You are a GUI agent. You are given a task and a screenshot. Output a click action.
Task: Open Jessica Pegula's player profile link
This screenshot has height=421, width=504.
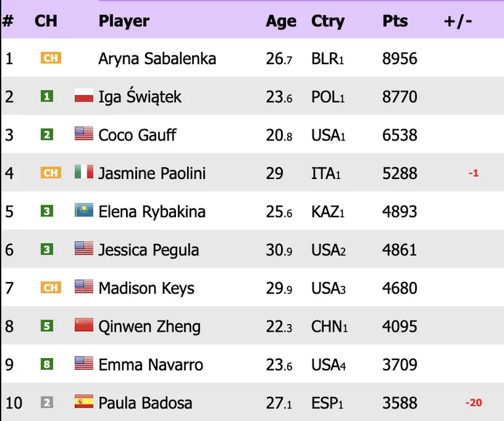148,250
